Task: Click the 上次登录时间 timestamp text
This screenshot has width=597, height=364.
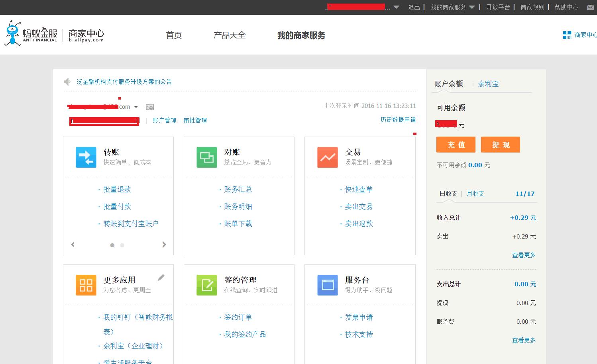Action: tap(370, 106)
